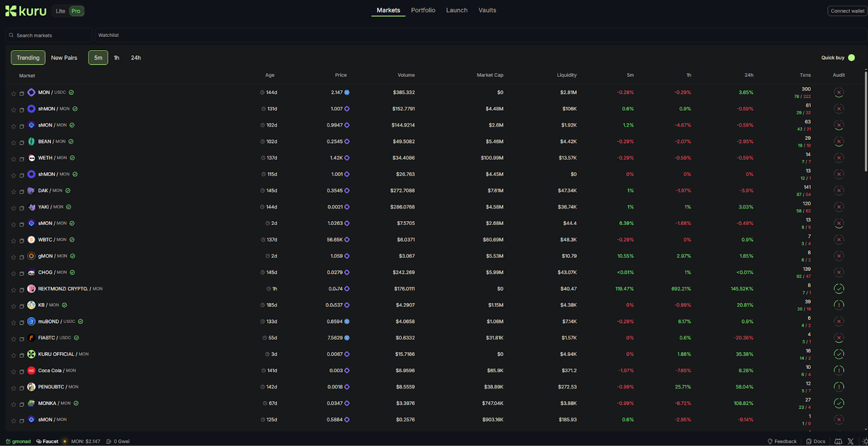Click the $100.99M market cap cell
The image size is (868, 446).
point(492,158)
